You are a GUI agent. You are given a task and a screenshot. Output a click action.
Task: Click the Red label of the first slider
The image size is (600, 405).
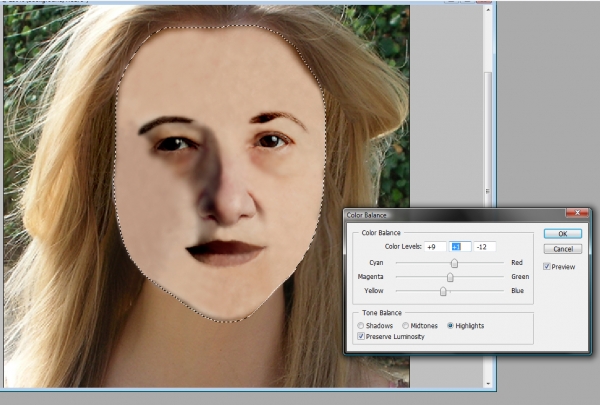(517, 263)
